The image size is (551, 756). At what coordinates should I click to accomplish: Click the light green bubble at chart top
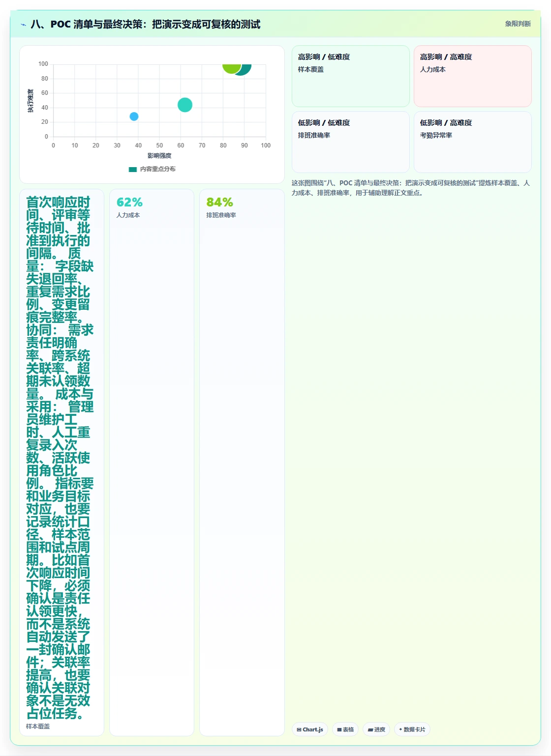[232, 68]
